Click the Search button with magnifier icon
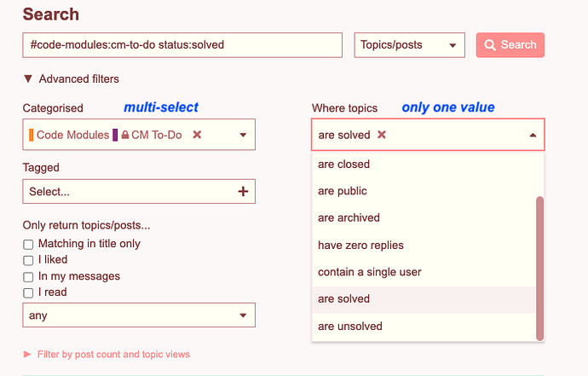Image resolution: width=588 pixels, height=376 pixels. pos(510,45)
